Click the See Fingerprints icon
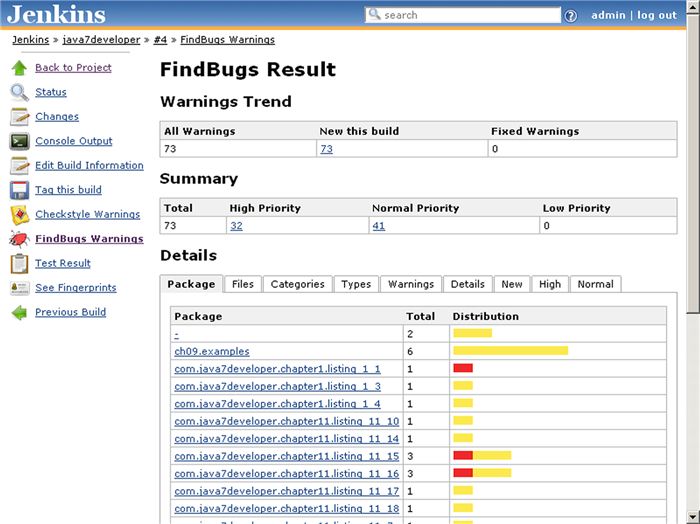The image size is (700, 524). point(19,288)
